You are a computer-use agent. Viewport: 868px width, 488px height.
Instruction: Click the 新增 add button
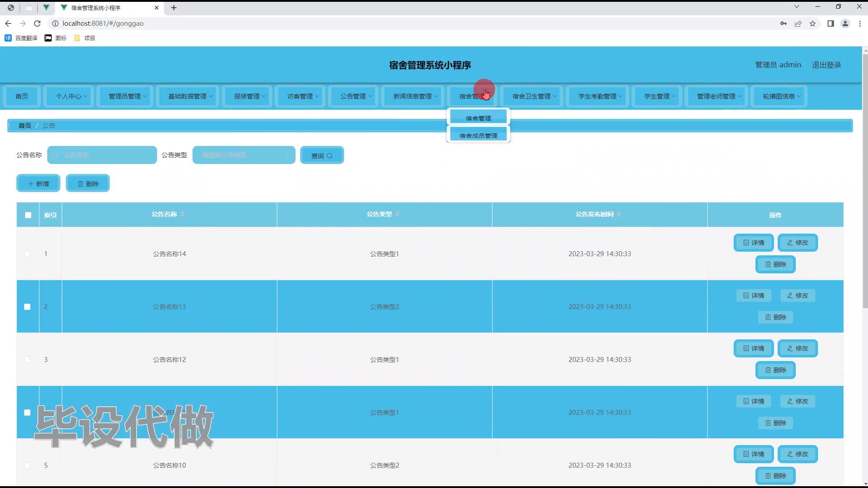38,183
